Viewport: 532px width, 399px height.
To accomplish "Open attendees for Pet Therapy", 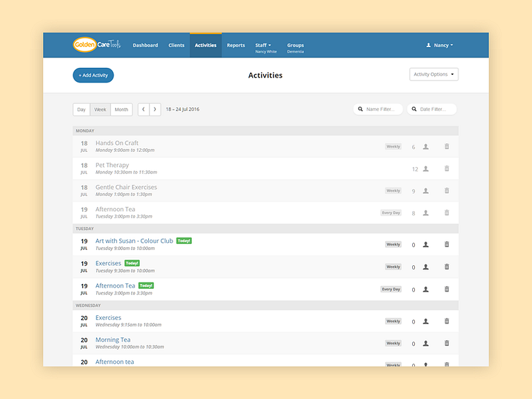I will [x=425, y=168].
